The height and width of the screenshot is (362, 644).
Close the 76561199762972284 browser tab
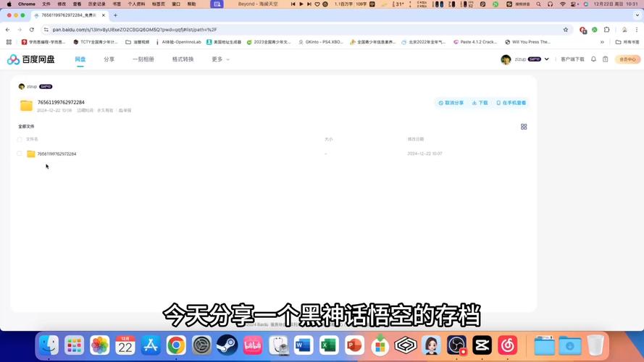click(104, 15)
